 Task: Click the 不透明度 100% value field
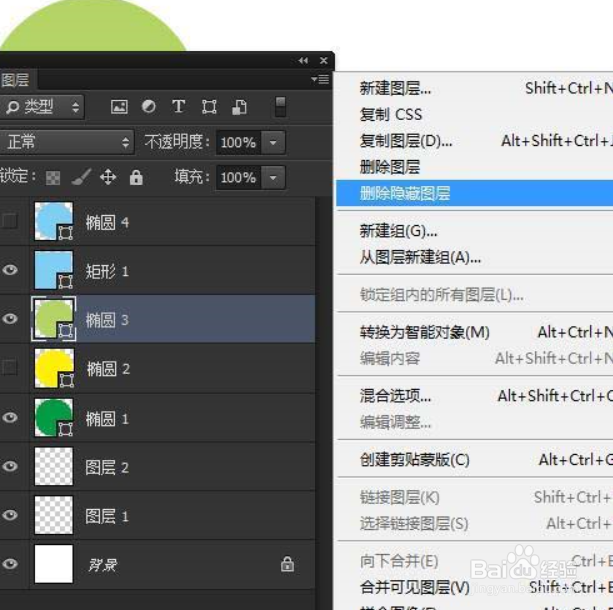coord(238,142)
